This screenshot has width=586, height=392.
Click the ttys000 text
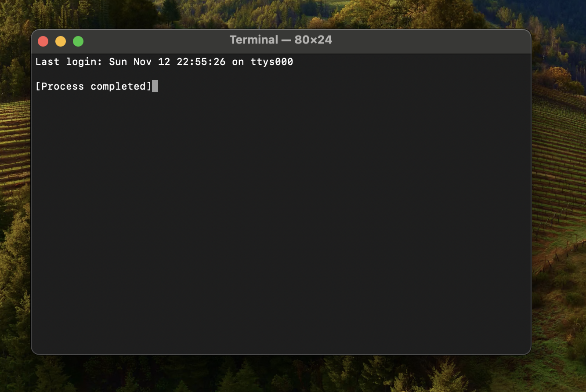[272, 62]
